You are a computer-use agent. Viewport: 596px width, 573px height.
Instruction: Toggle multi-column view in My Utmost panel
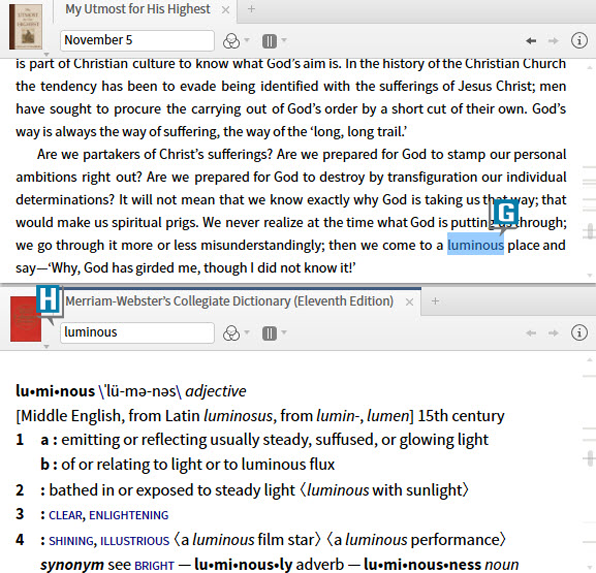(269, 41)
